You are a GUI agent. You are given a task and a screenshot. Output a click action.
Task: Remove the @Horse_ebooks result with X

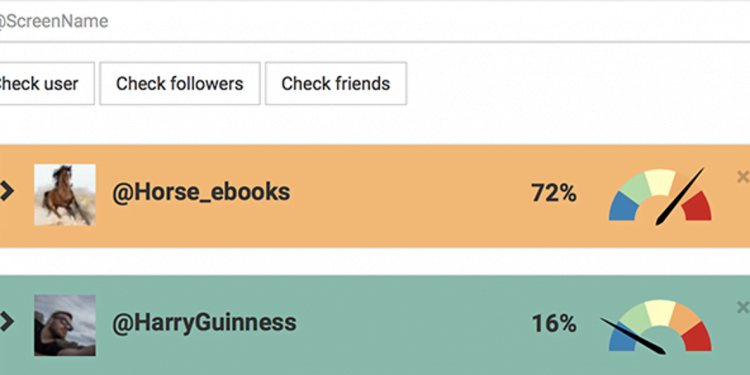coord(743,177)
